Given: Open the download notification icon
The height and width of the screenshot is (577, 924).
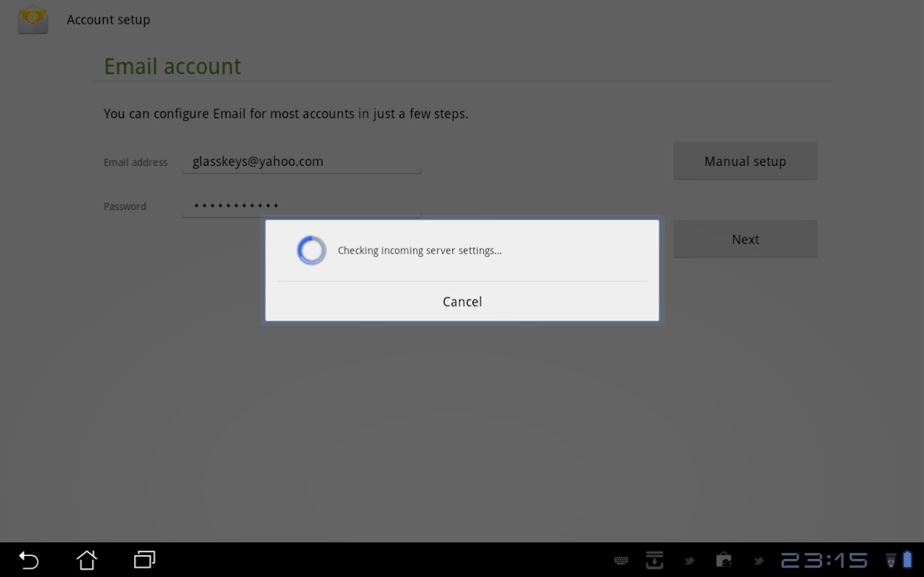Looking at the screenshot, I should [654, 560].
